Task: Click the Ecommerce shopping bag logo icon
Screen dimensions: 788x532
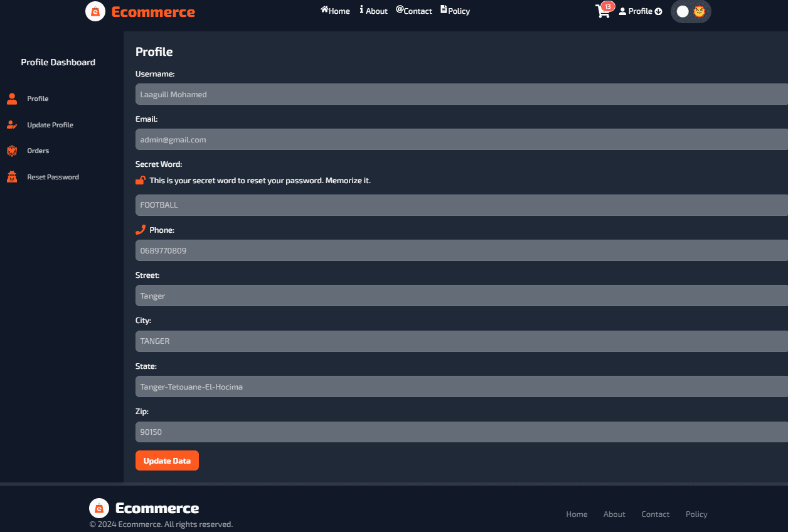Action: 95,11
